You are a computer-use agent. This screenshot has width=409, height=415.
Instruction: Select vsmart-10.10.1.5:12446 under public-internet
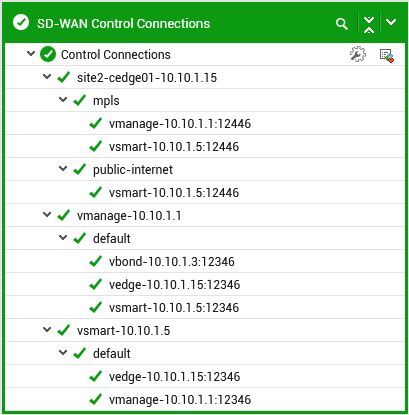[174, 193]
